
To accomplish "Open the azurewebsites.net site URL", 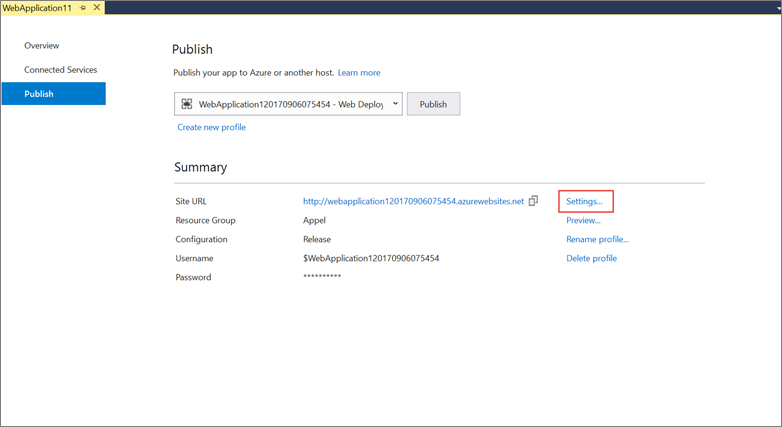I will pos(413,201).
